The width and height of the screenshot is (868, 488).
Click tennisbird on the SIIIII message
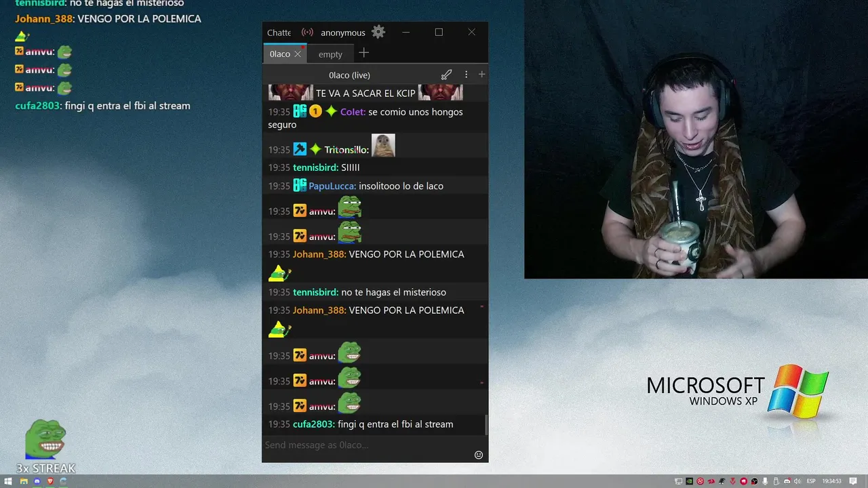[316, 167]
